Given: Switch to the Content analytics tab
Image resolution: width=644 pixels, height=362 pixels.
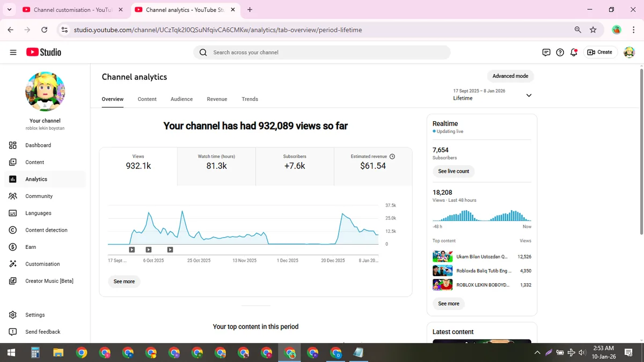Looking at the screenshot, I should [x=147, y=99].
